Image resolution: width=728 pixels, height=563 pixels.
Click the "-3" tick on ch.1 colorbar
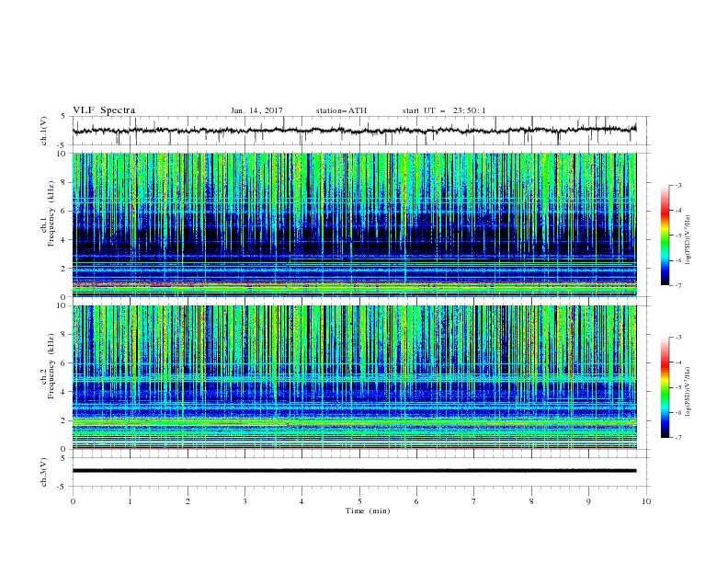(x=678, y=185)
